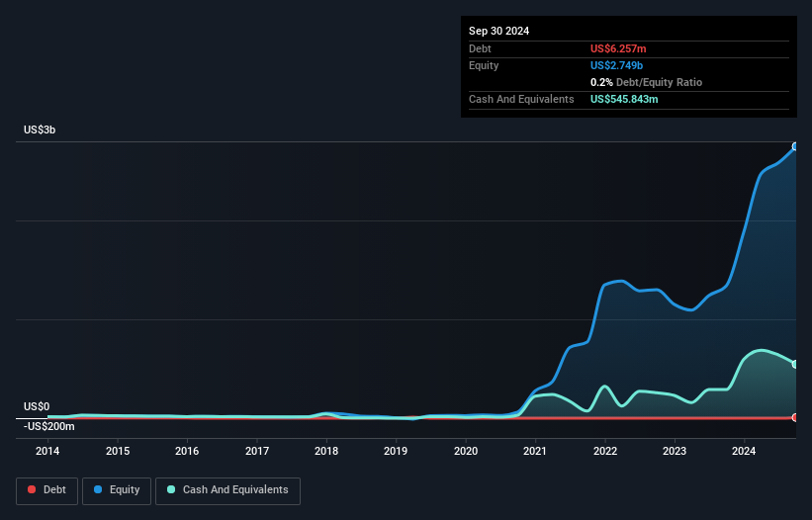
Task: Click the US$3b y-axis label
Action: tap(40, 130)
